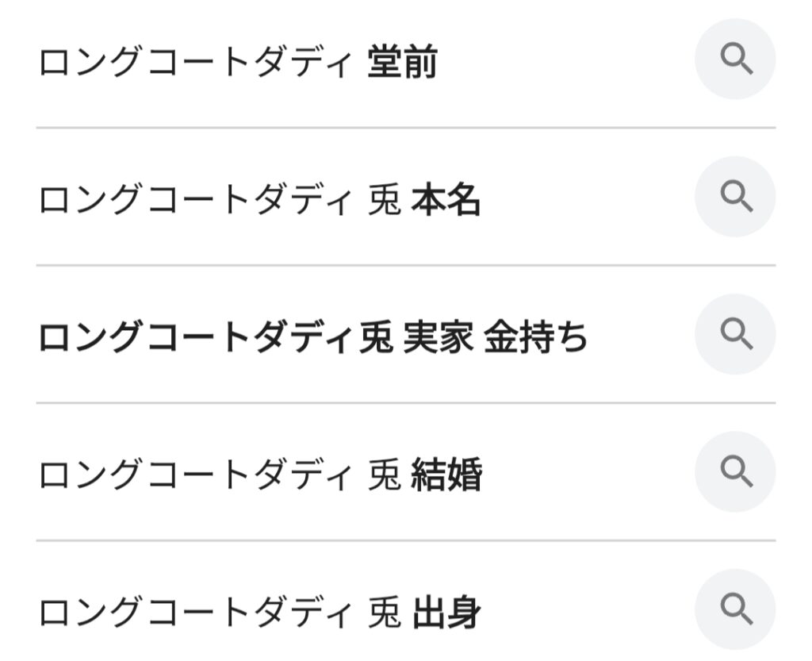812x661 pixels.
Task: Hit magnifier icon beside 兎 結婚
Action: 735,471
